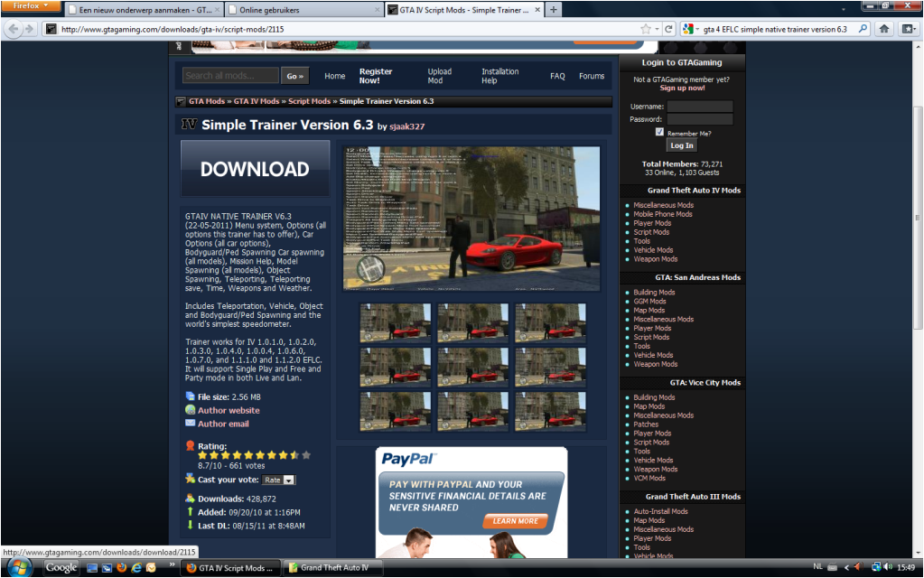This screenshot has height=578, width=924.
Task: Close the 'Een nieuw onderwerp aanmaken' tab
Action: tap(218, 10)
